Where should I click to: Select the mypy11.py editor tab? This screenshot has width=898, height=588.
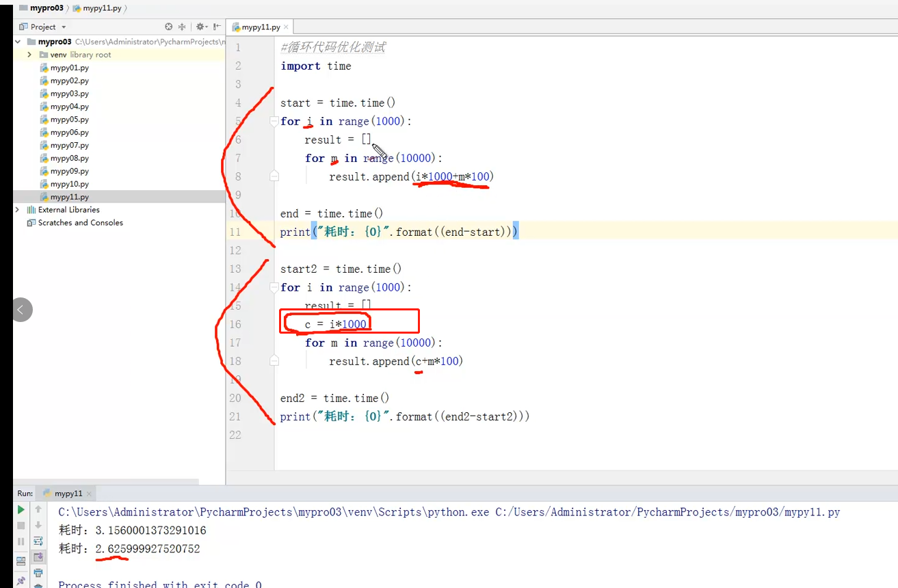pyautogui.click(x=261, y=27)
